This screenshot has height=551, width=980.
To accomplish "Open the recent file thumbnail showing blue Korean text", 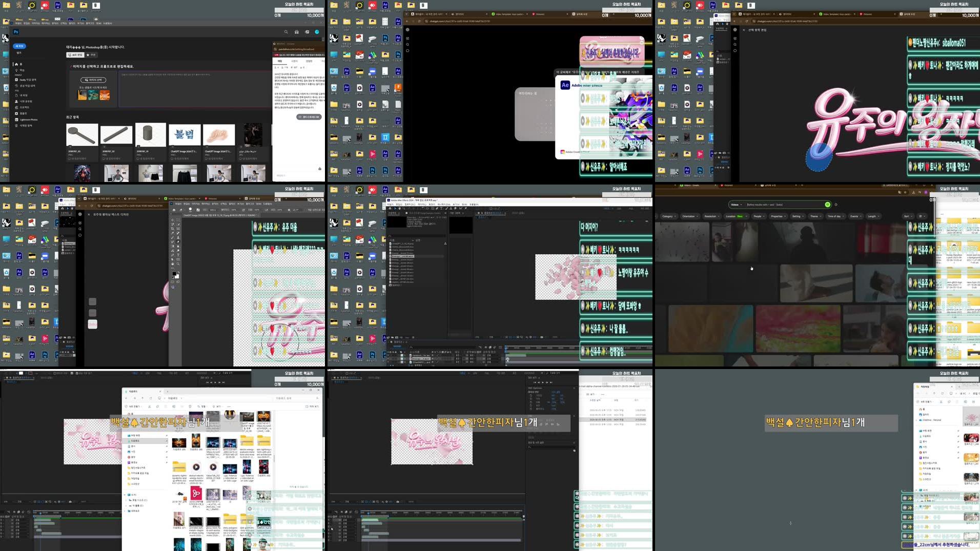I will (x=185, y=135).
